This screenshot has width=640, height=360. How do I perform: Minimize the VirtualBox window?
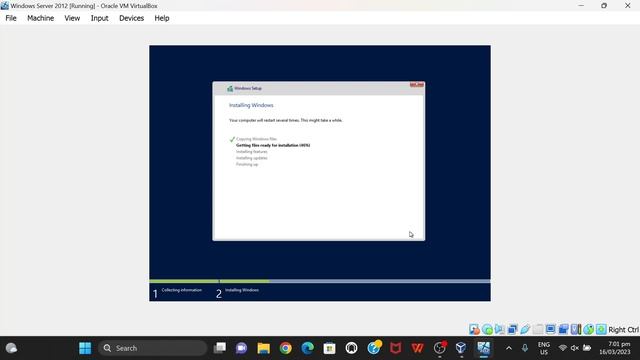(x=581, y=6)
